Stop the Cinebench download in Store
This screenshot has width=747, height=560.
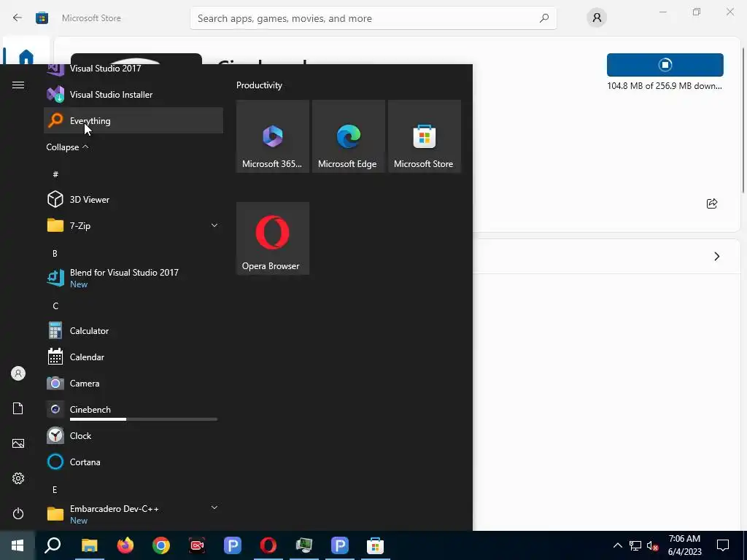[x=665, y=65]
